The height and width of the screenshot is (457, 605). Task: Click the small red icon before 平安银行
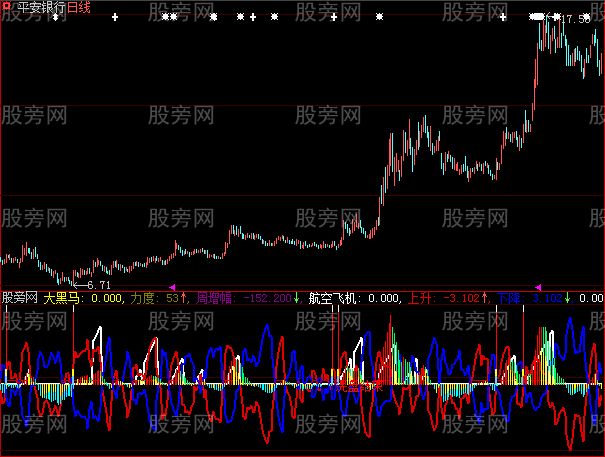6,7
